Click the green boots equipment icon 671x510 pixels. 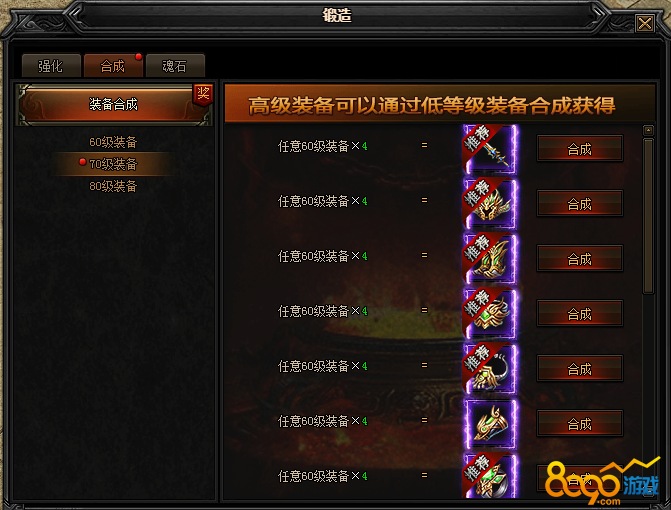(x=490, y=258)
